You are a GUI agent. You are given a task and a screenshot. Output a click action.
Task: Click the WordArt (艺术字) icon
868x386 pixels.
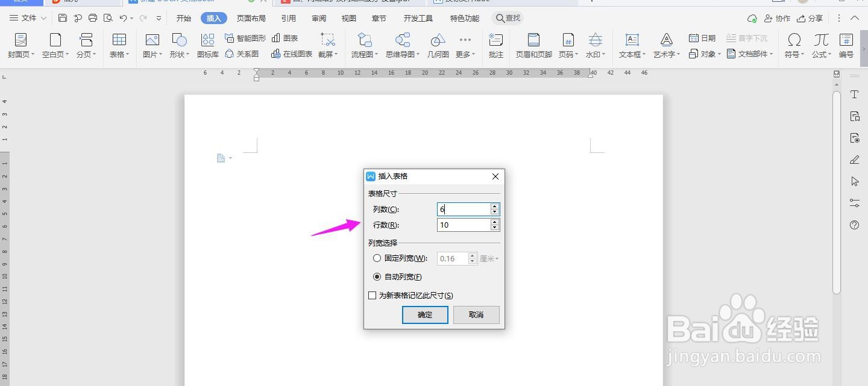[x=666, y=40]
